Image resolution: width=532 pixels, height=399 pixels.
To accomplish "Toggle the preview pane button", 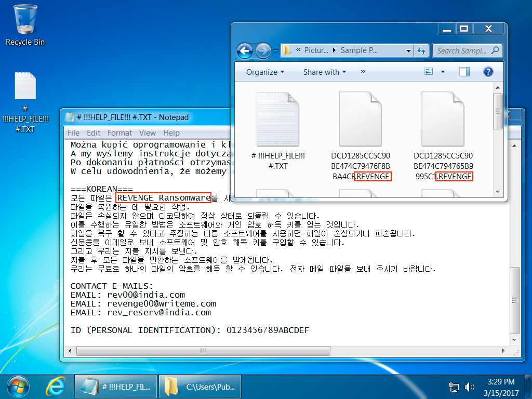I will point(464,72).
